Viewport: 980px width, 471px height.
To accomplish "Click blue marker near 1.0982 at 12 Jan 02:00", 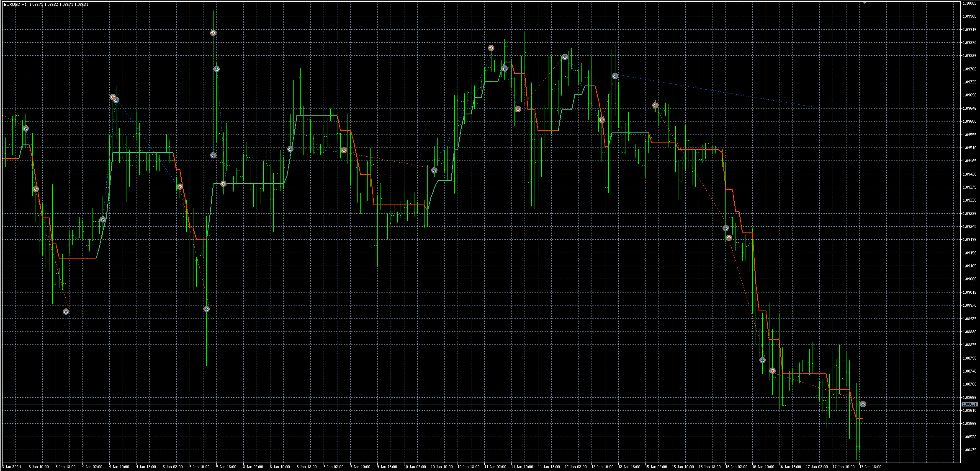I will (565, 57).
